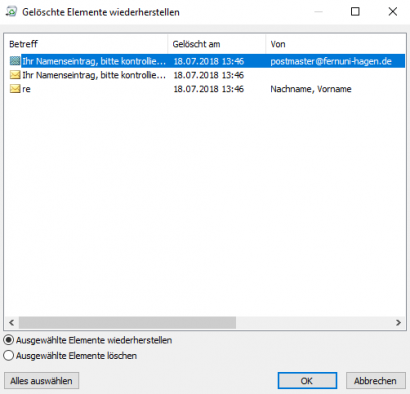410x394 pixels.
Task: Cancel with the Abbrechen button
Action: (x=375, y=381)
